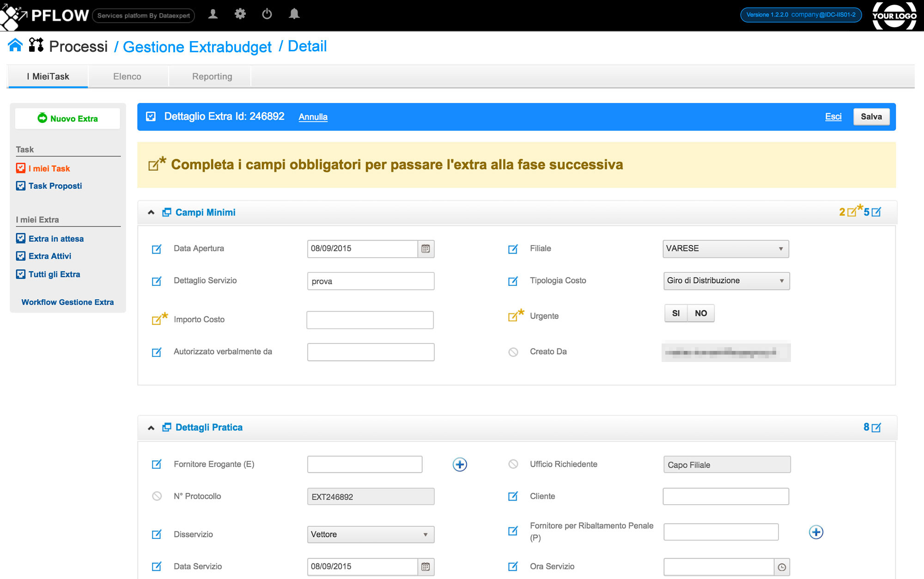
Task: Open the settings gear icon
Action: (240, 14)
